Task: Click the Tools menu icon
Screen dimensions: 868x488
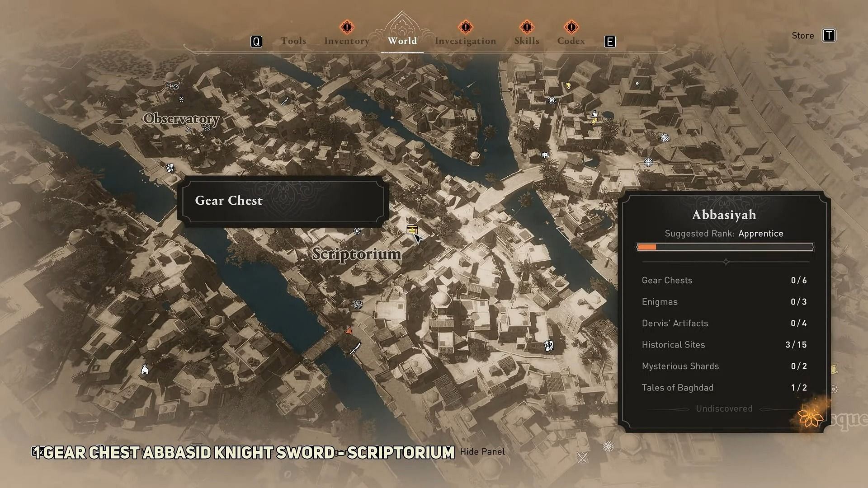Action: [x=292, y=41]
